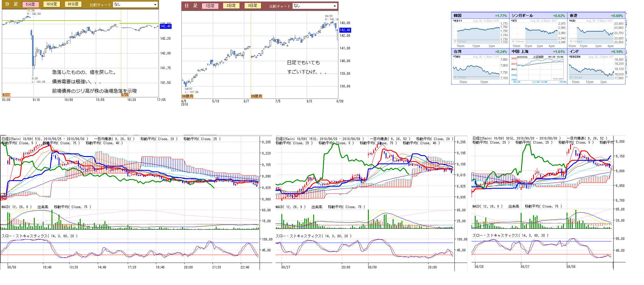This screenshot has width=644, height=285.
Task: Open the 比較チャート dropdown on 分足 panel
Action: pyautogui.click(x=135, y=4)
